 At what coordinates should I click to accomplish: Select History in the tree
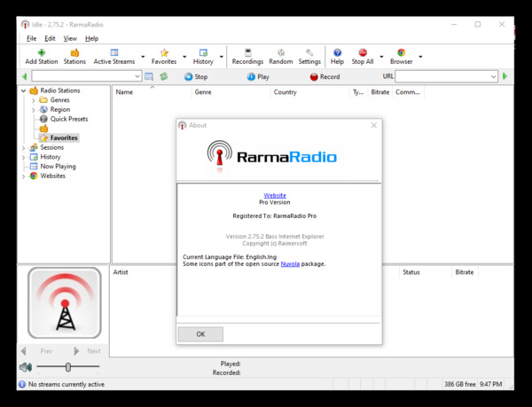click(x=51, y=157)
